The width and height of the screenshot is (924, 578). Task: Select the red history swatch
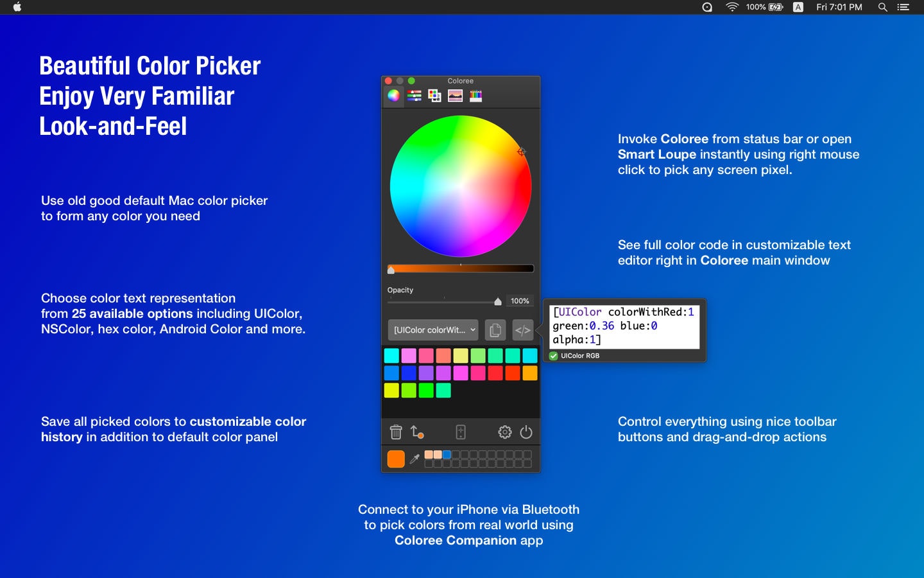click(495, 373)
